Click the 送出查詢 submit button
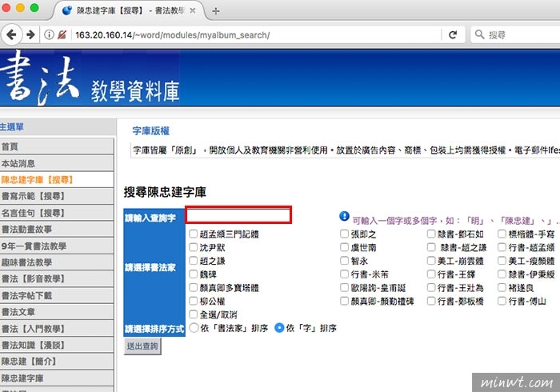This screenshot has width=560, height=392. coord(142,346)
